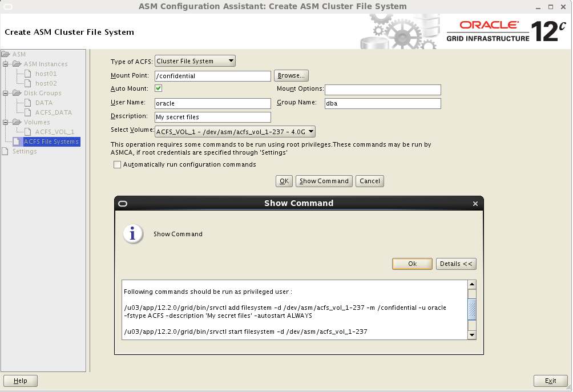This screenshot has width=573, height=392.
Task: Open the Select Volume dropdown
Action: pos(235,131)
